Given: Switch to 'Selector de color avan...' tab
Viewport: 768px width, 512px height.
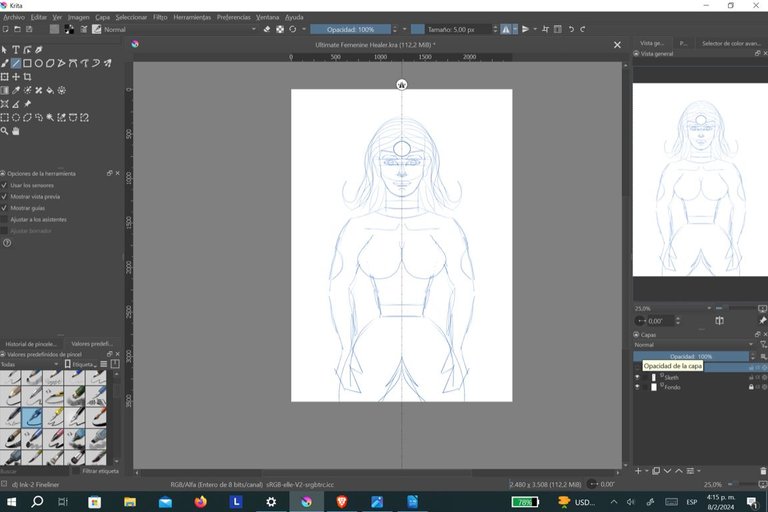Looking at the screenshot, I should [731, 44].
